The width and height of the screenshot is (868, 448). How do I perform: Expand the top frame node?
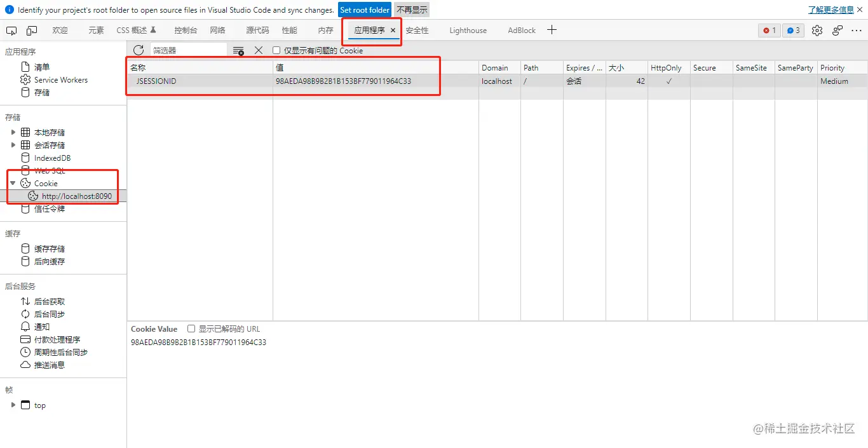pyautogui.click(x=13, y=405)
